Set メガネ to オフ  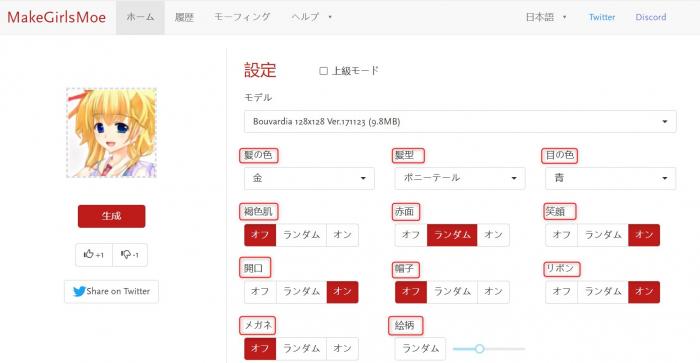[x=260, y=349]
